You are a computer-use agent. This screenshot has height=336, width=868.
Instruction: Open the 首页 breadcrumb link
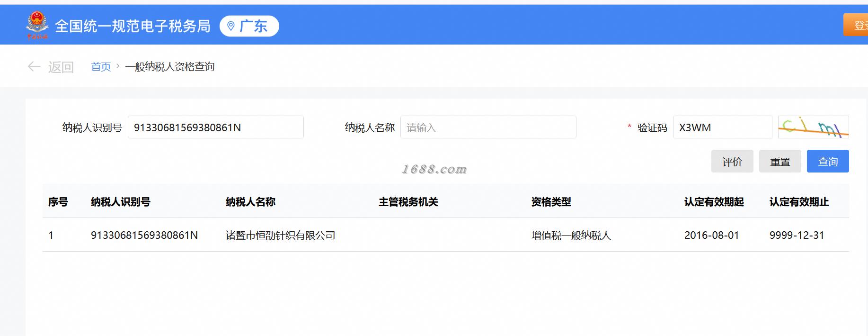tap(101, 67)
